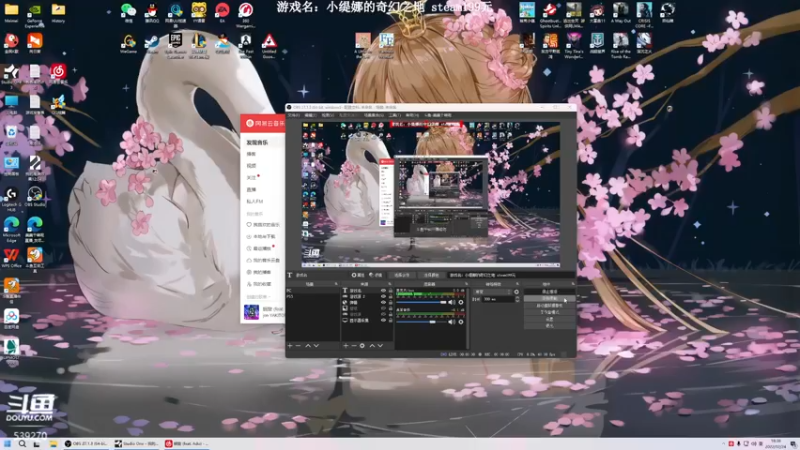The width and height of the screenshot is (800, 450).
Task: Open the WeChat desktop shortcut
Action: [x=128, y=13]
